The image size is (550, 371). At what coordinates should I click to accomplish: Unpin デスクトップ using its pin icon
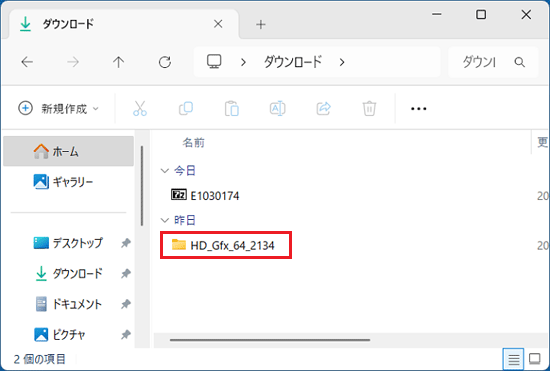[x=126, y=243]
